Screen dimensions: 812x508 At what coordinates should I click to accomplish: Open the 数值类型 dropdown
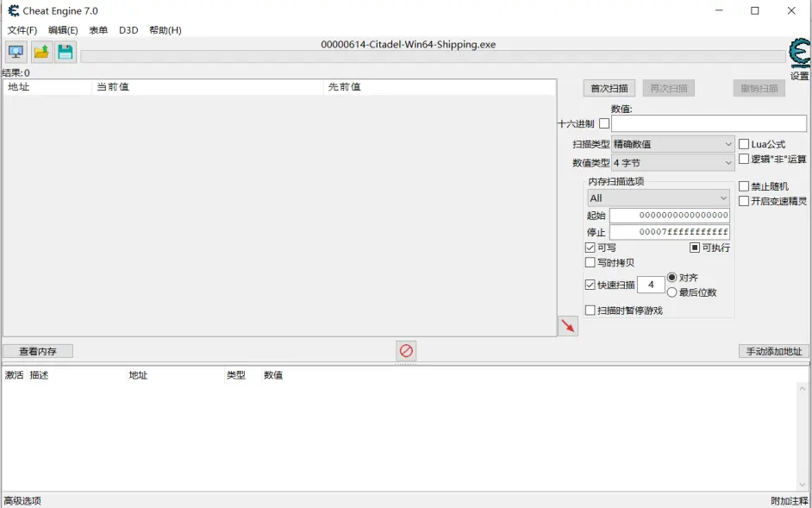(x=672, y=162)
